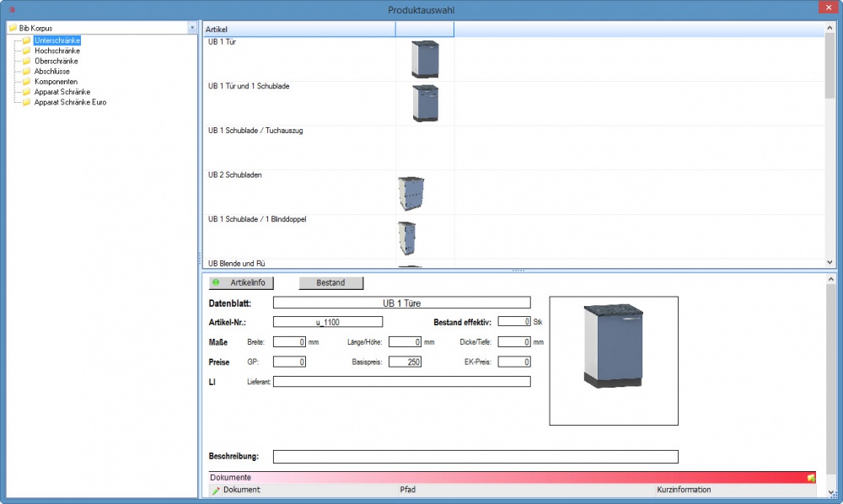Click the Oberschränke folder icon
The width and height of the screenshot is (843, 504).
(26, 61)
